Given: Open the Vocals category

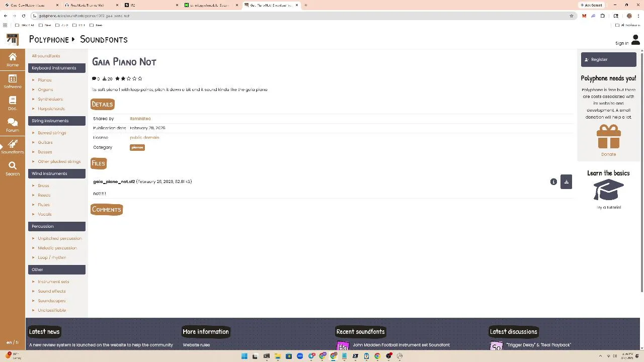Looking at the screenshot, I should (45, 214).
